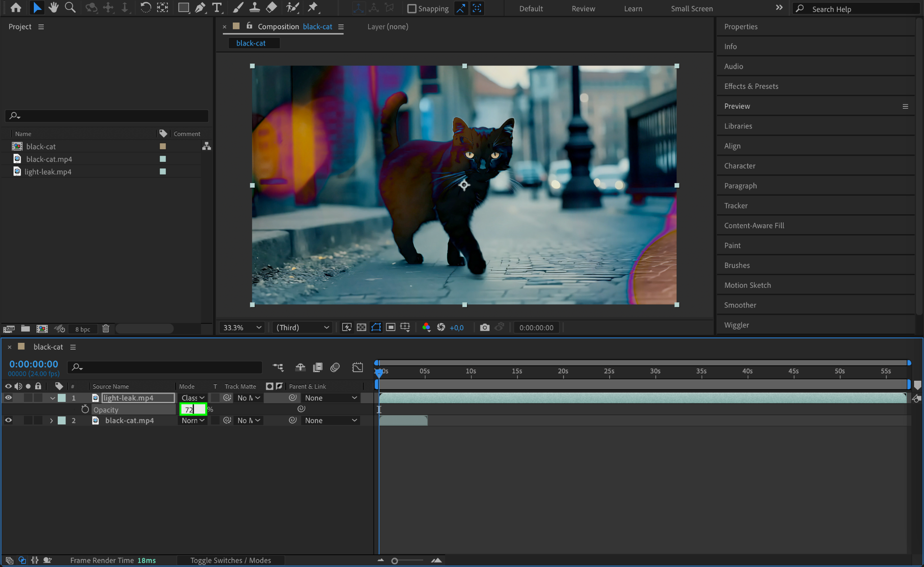This screenshot has height=567, width=924.
Task: Open the 33.3% magnification dropdown
Action: 242,327
